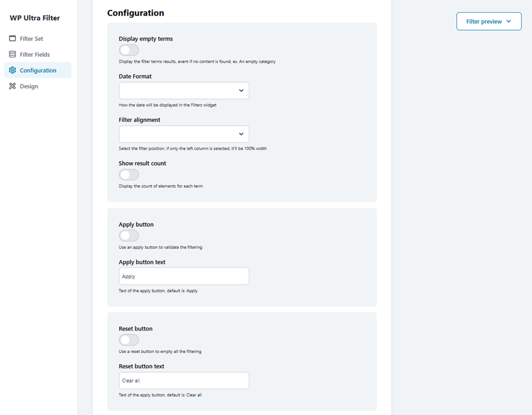Click the Filter Set sidebar icon
The image size is (532, 415).
click(13, 39)
